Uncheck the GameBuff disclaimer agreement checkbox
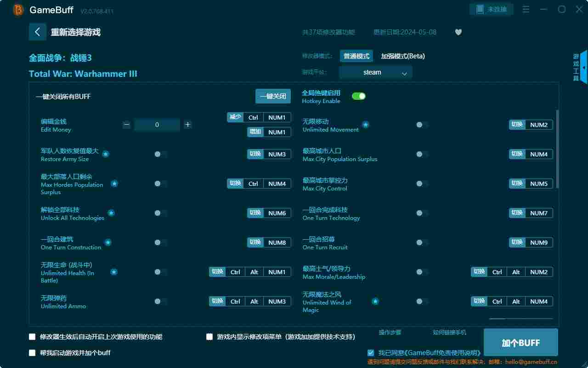The width and height of the screenshot is (588, 368). (371, 353)
